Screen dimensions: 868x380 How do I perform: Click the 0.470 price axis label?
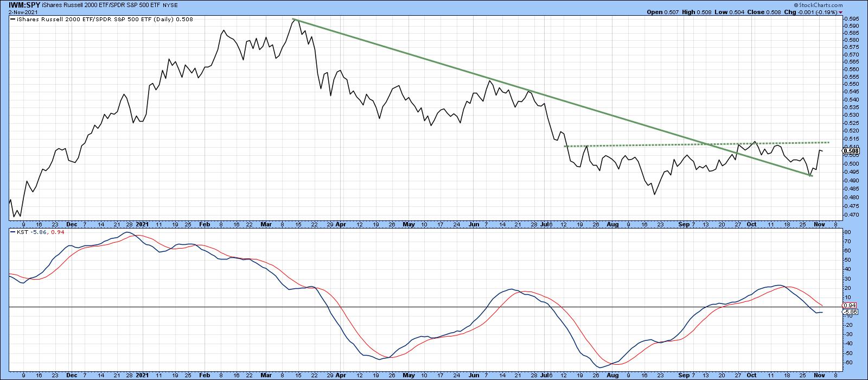[x=851, y=215]
